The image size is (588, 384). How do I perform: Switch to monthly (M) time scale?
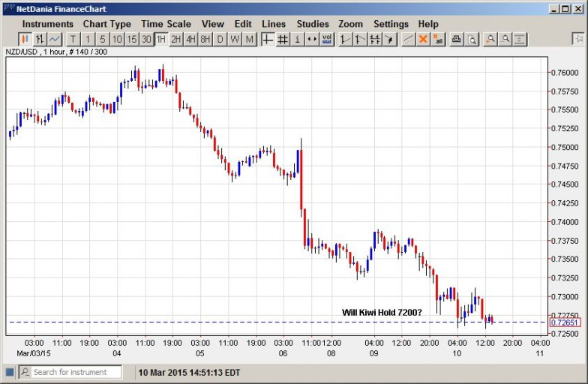(x=249, y=39)
